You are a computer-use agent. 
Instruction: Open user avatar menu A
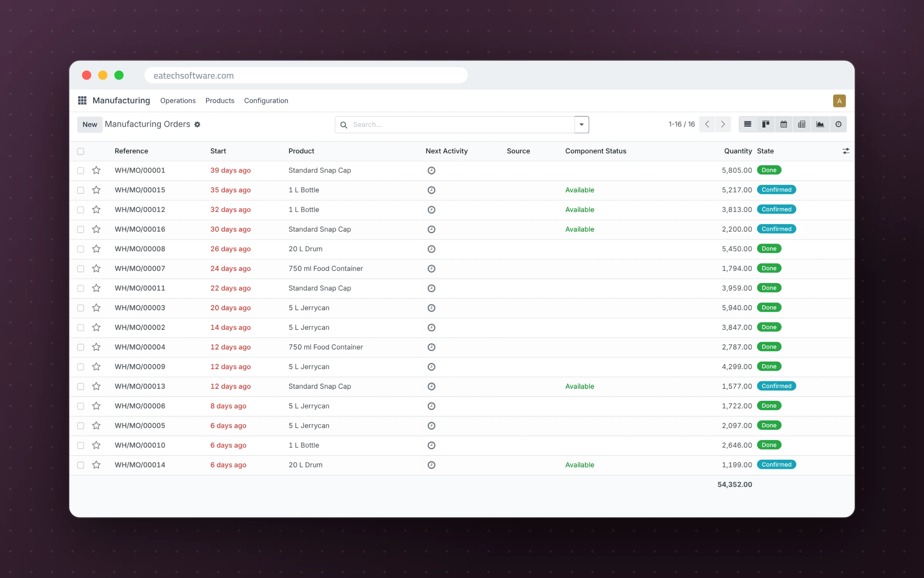839,101
